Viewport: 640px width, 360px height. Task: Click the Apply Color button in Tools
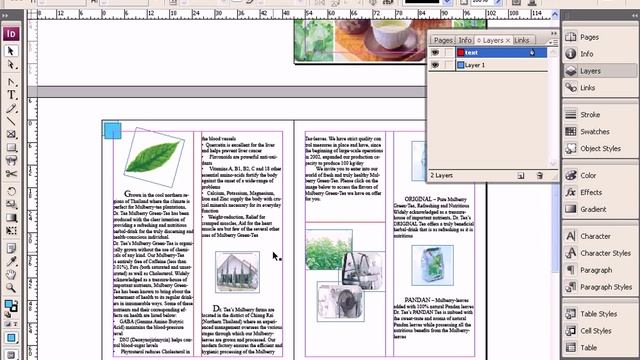click(11, 338)
